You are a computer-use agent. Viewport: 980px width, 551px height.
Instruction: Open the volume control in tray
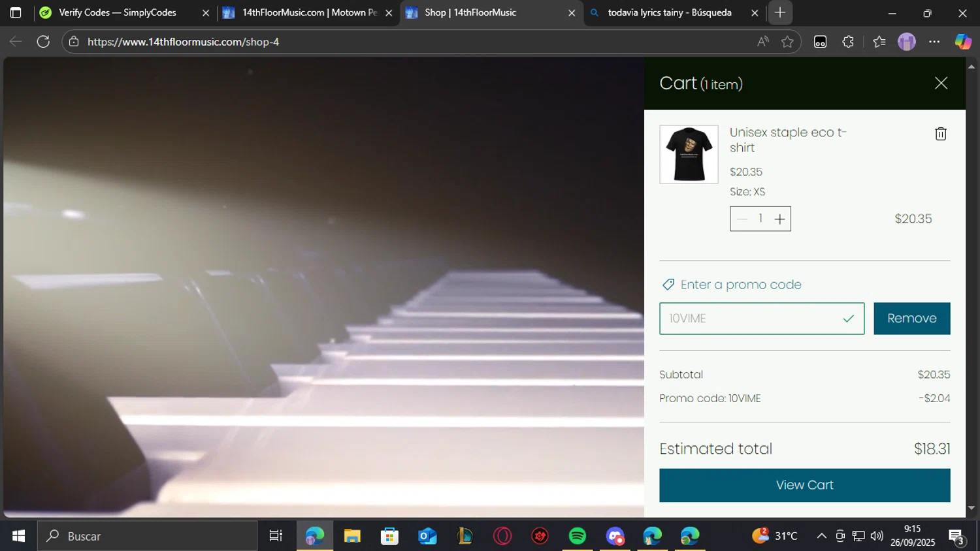[x=877, y=536]
